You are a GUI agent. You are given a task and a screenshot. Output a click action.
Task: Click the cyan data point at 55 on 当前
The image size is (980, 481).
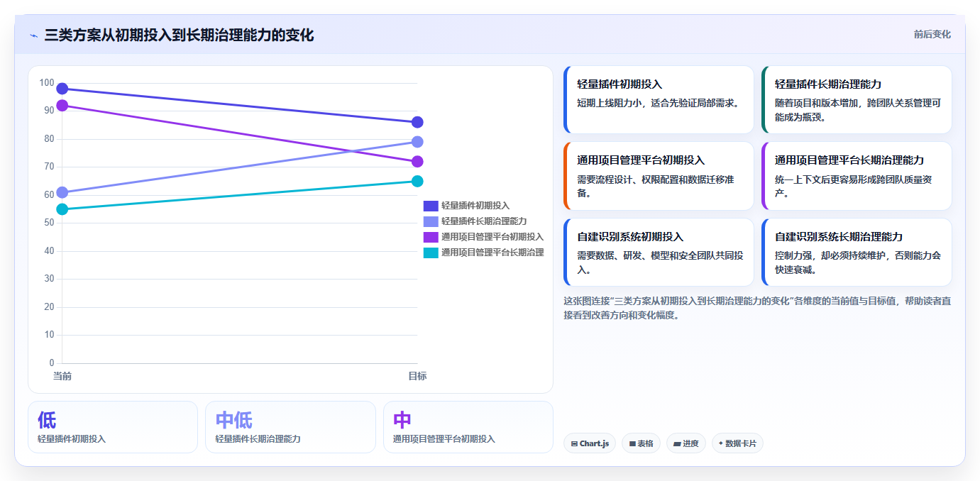62,209
